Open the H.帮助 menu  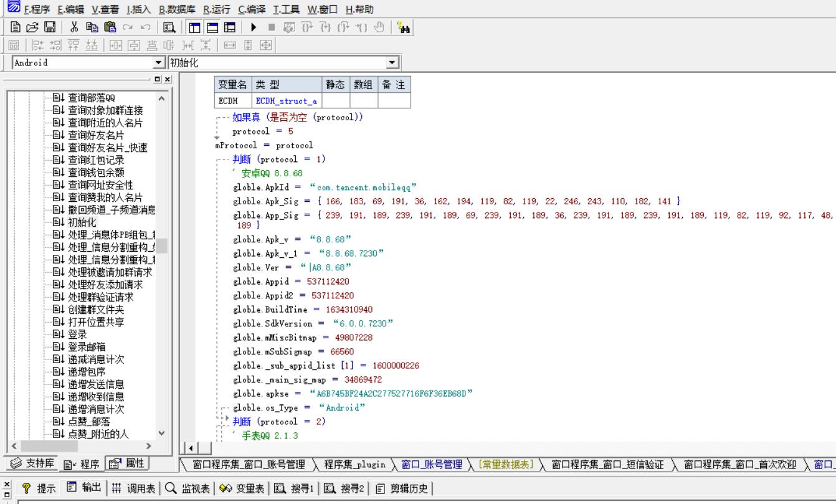tap(359, 9)
